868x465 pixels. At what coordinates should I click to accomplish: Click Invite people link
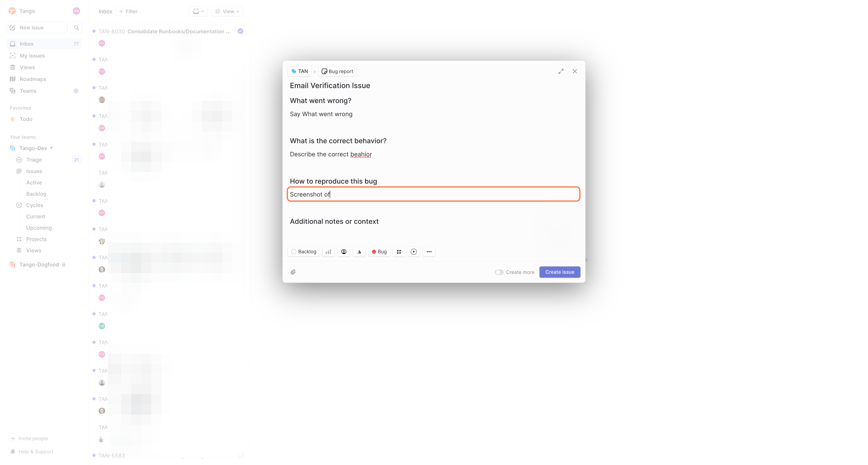[x=29, y=438]
